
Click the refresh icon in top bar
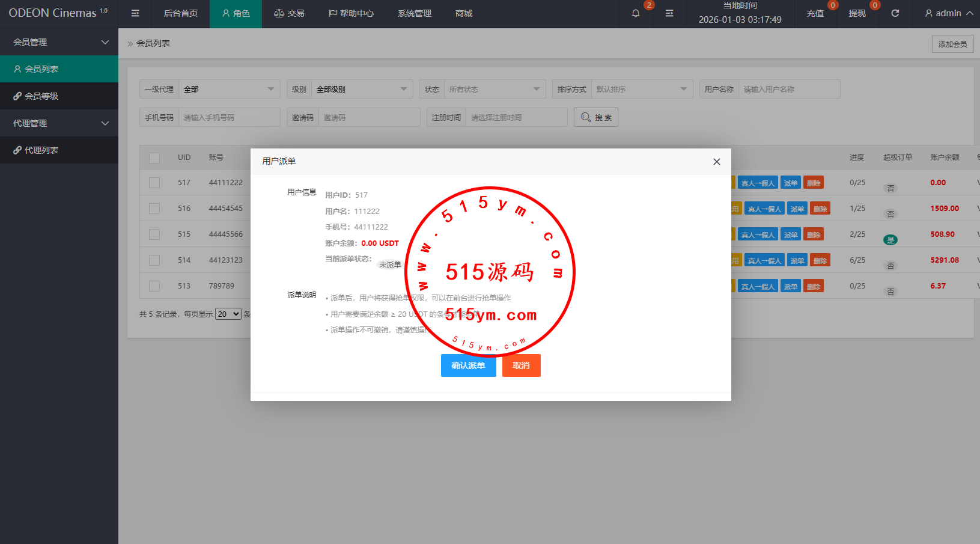click(895, 13)
